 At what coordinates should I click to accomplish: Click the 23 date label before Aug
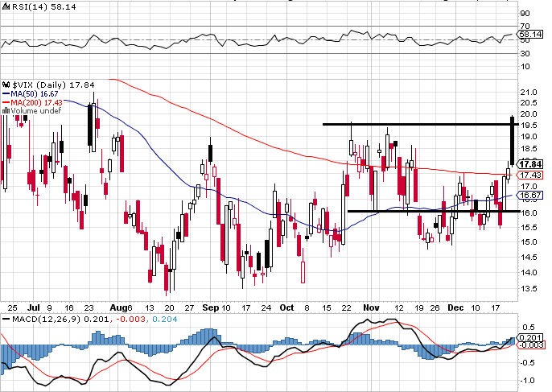[89, 307]
